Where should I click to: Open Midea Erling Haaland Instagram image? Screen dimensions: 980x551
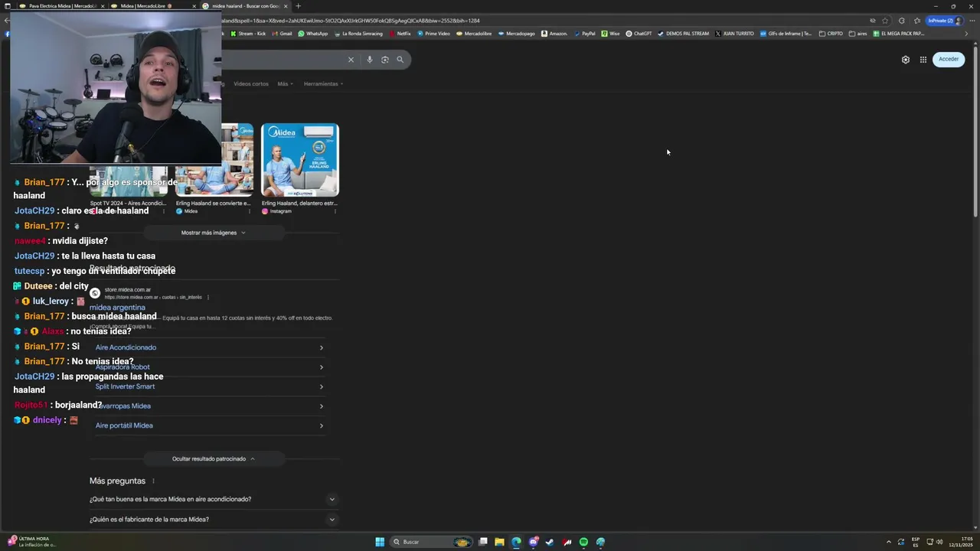300,160
